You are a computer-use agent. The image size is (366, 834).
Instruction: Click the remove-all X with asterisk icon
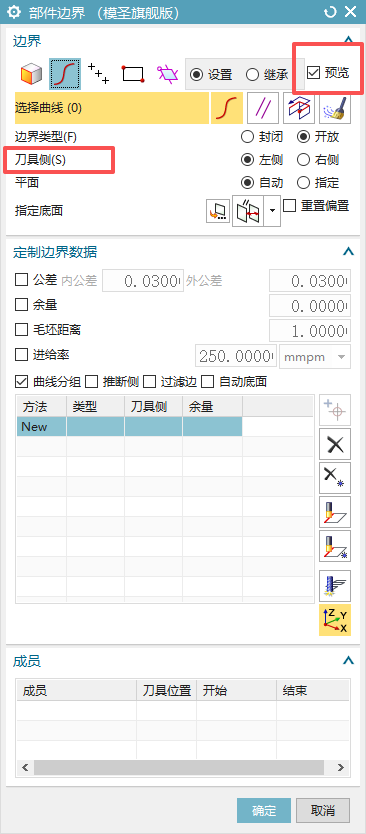pyautogui.click(x=335, y=478)
